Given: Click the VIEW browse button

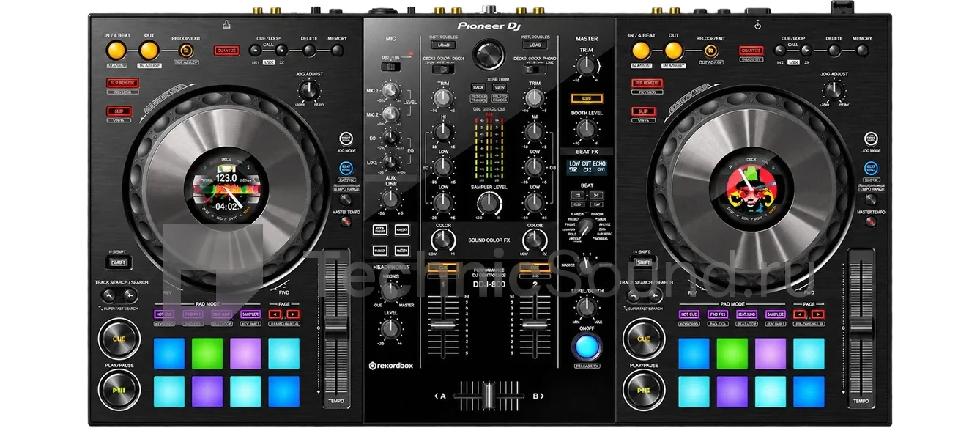Looking at the screenshot, I should pos(500,86).
